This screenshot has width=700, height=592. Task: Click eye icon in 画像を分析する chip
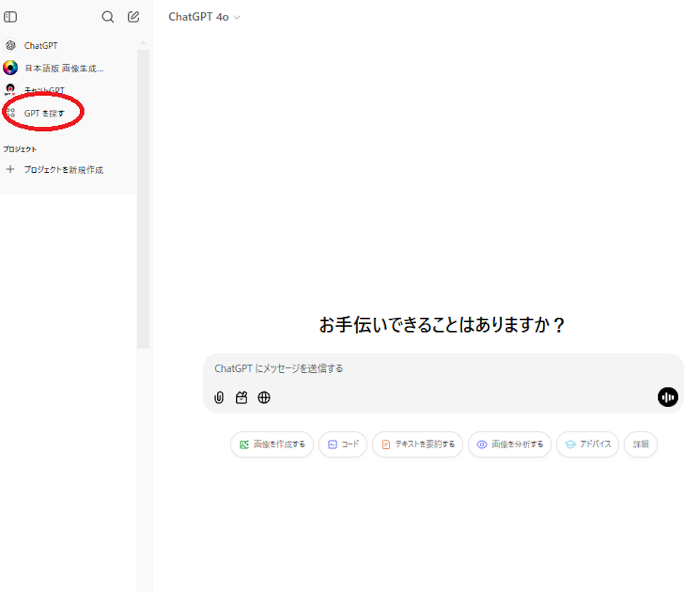[x=482, y=444]
